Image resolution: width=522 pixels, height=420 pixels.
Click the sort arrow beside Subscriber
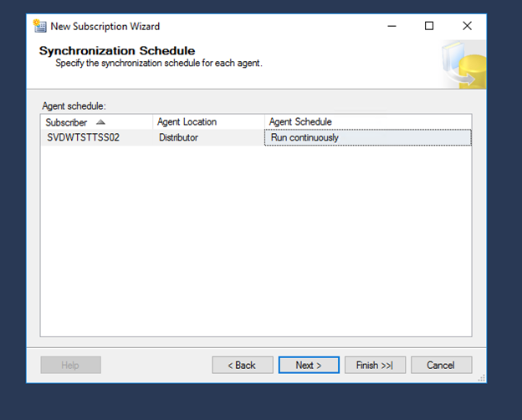[x=100, y=122]
